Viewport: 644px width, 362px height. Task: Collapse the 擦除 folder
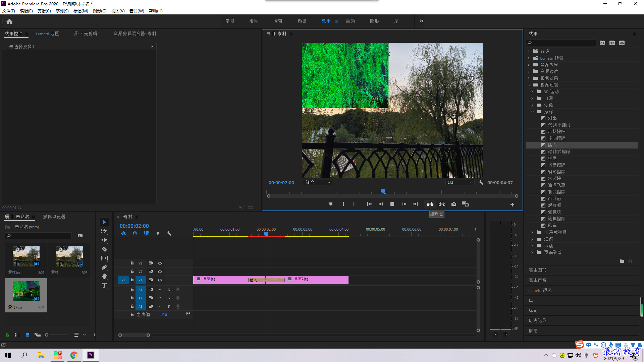(x=533, y=112)
